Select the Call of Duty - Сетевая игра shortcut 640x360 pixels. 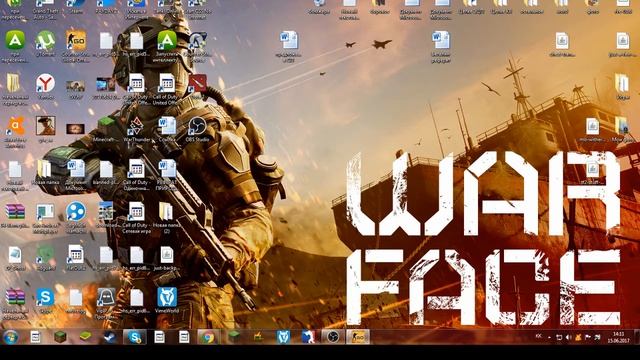click(x=136, y=212)
